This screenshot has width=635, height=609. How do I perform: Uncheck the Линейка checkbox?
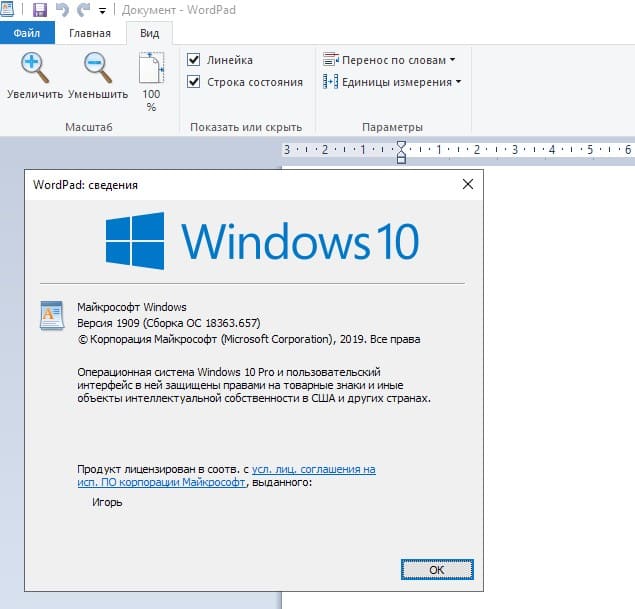[194, 60]
